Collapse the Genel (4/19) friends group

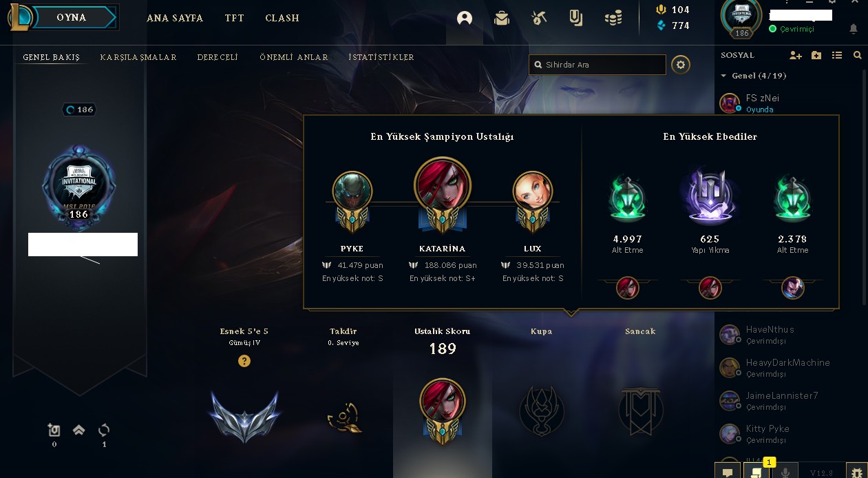point(754,76)
